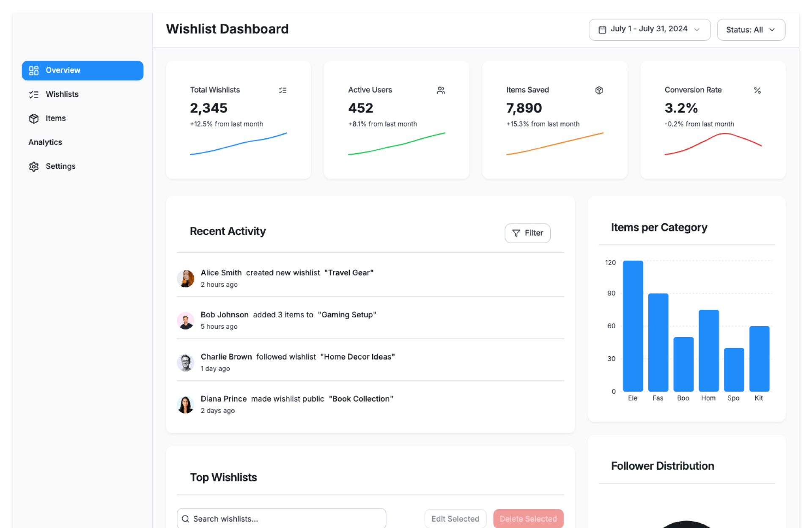Click the users icon on Active Users card
Screen dimensions: 812x528
point(441,90)
